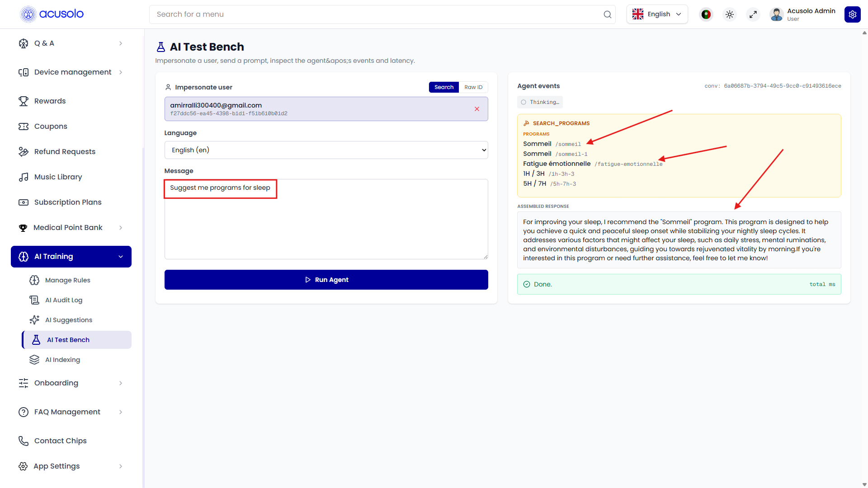The height and width of the screenshot is (488, 868).
Task: Select AI Test Bench menu item
Action: coord(77,340)
